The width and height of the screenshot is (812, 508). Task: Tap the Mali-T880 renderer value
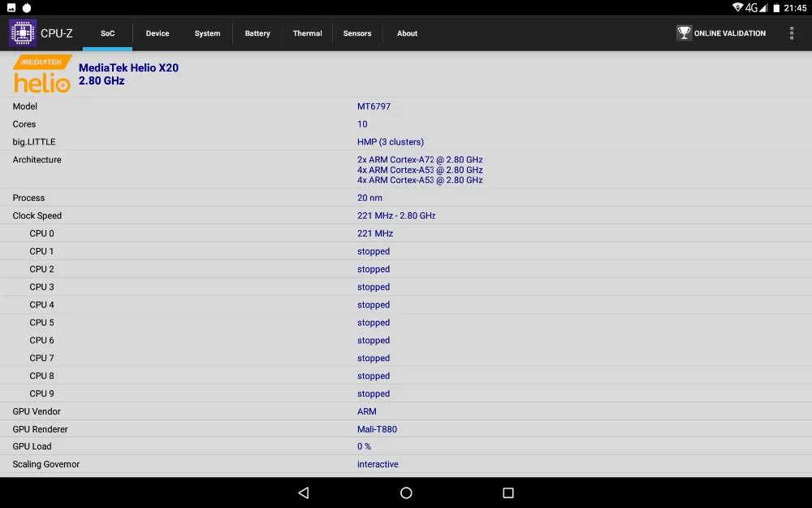[377, 429]
